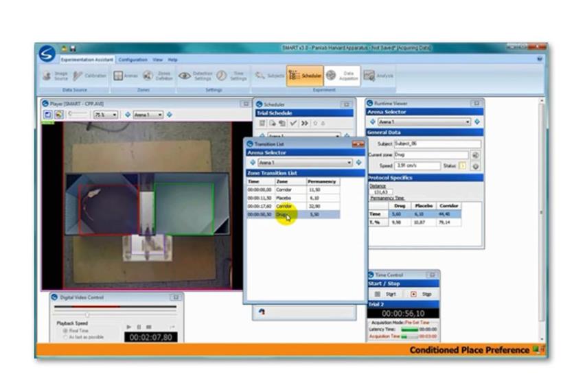Image resolution: width=585 pixels, height=392 pixels.
Task: Click the Digital Video Control position slider
Action: point(87,314)
